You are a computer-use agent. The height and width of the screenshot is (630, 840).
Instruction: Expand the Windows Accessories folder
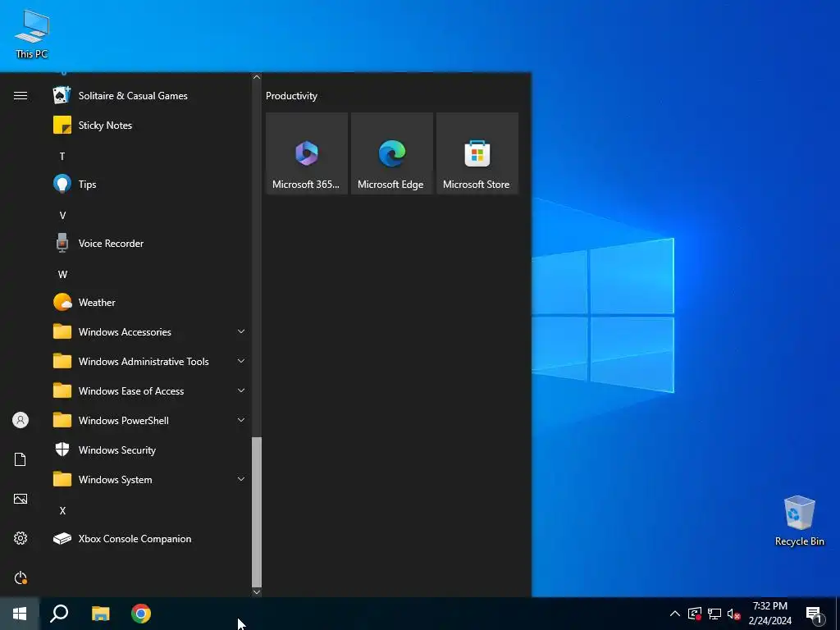point(150,331)
